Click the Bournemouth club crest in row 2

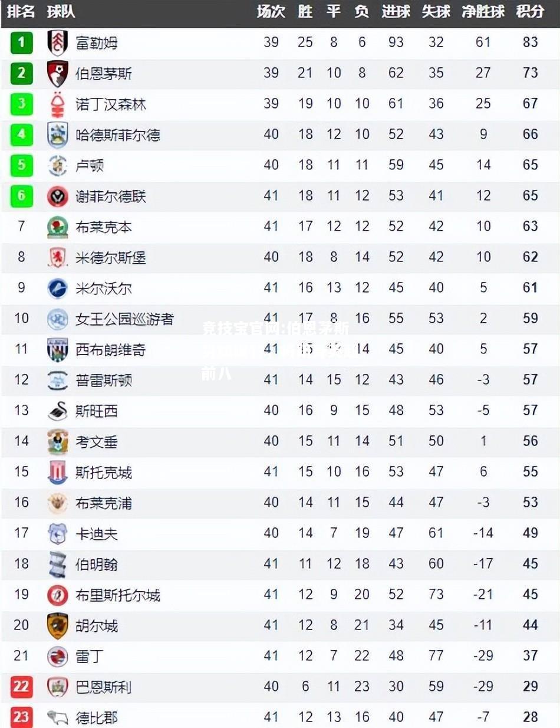[x=58, y=73]
